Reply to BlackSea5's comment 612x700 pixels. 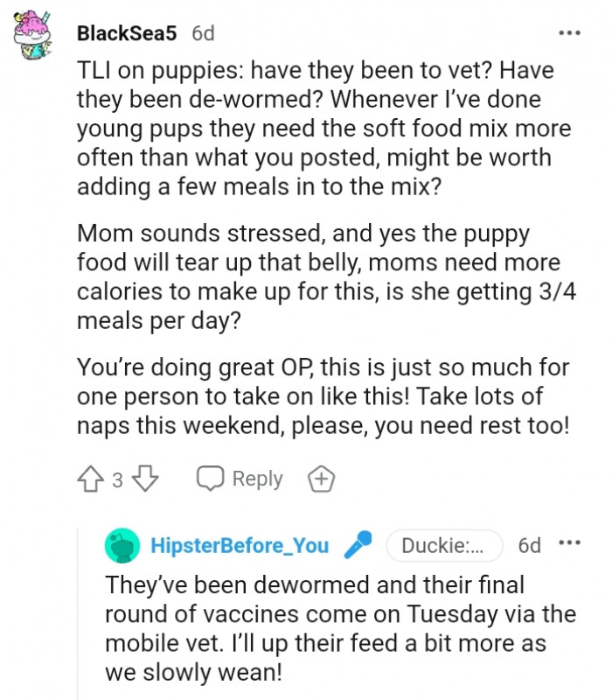point(240,479)
